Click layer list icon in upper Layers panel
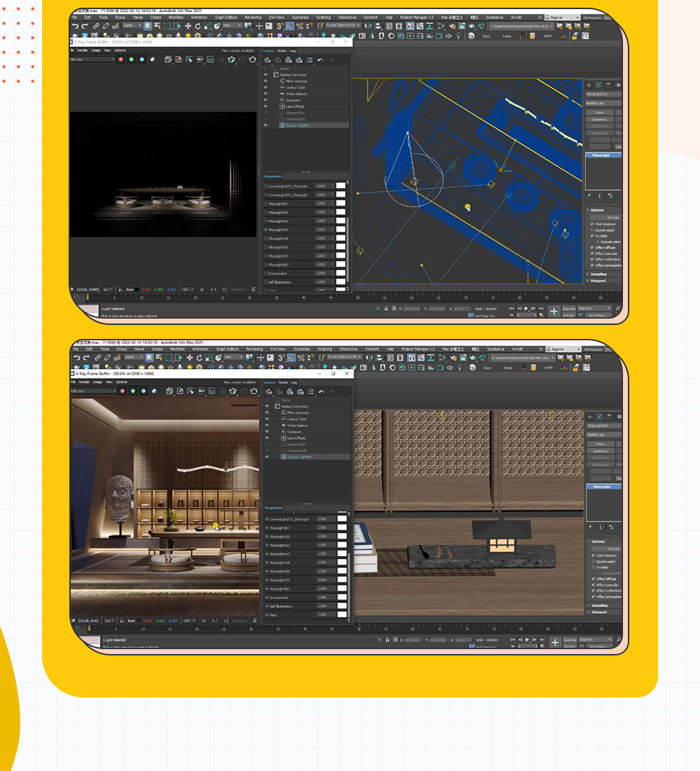Viewport: 700px width, 771px height. pos(309,60)
